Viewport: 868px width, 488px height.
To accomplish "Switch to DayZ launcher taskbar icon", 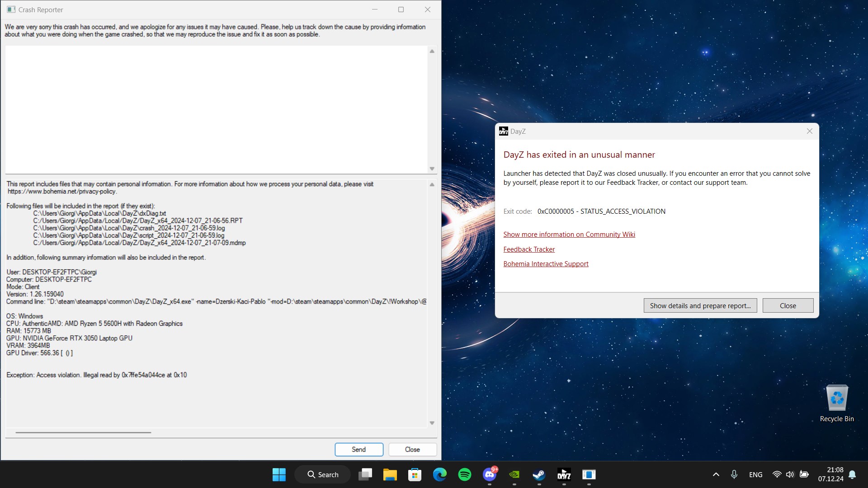I will [564, 474].
